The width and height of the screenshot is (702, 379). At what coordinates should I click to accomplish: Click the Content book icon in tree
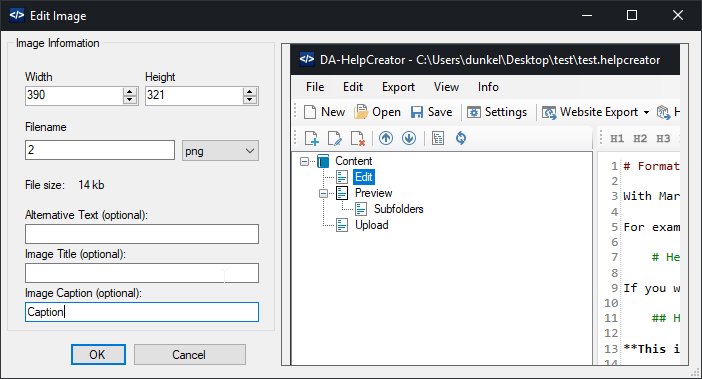323,161
